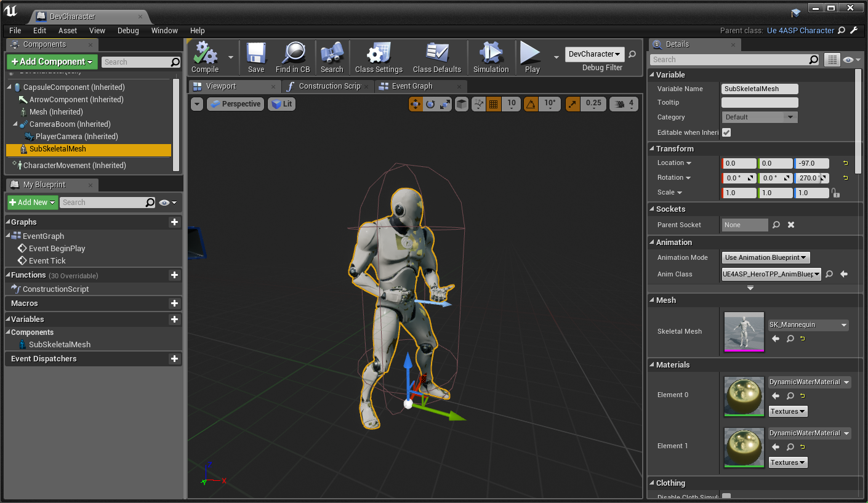Viewport: 868px width, 503px height.
Task: Open the Perspective view dropdown
Action: pos(235,104)
